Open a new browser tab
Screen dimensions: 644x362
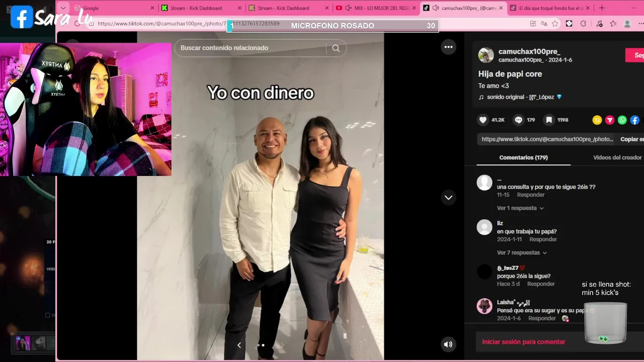point(602,8)
